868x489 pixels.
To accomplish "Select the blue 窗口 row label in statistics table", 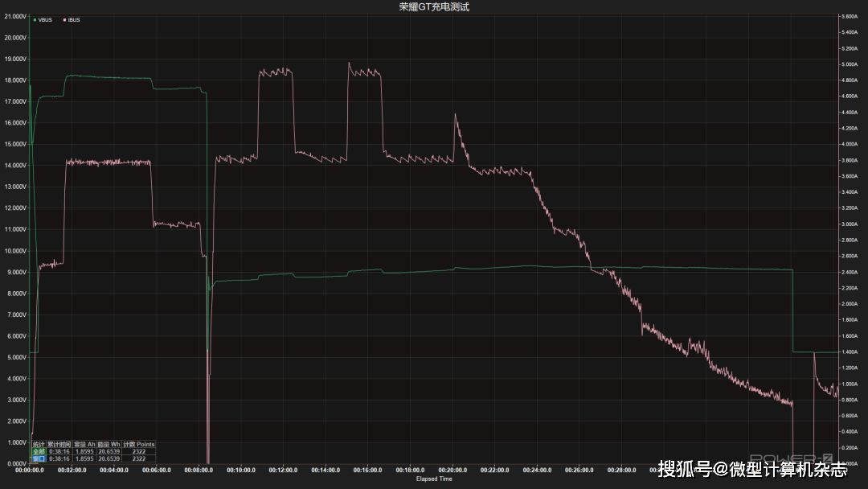I will point(39,459).
